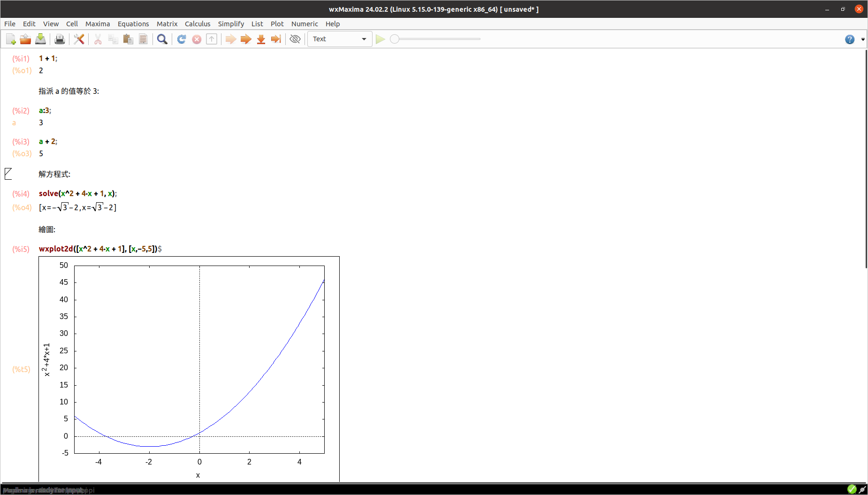This screenshot has width=868, height=495.
Task: Click inside the solve input cell %i4
Action: 77,193
